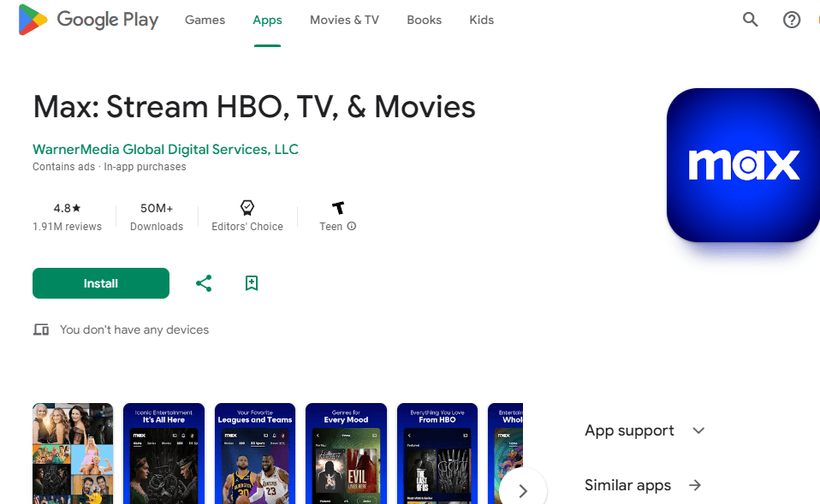Click the Teen rating info icon
The width and height of the screenshot is (820, 504).
coord(352,226)
